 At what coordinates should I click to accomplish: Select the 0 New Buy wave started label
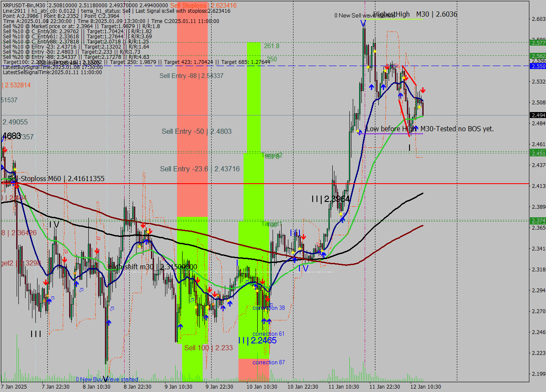click(107, 379)
